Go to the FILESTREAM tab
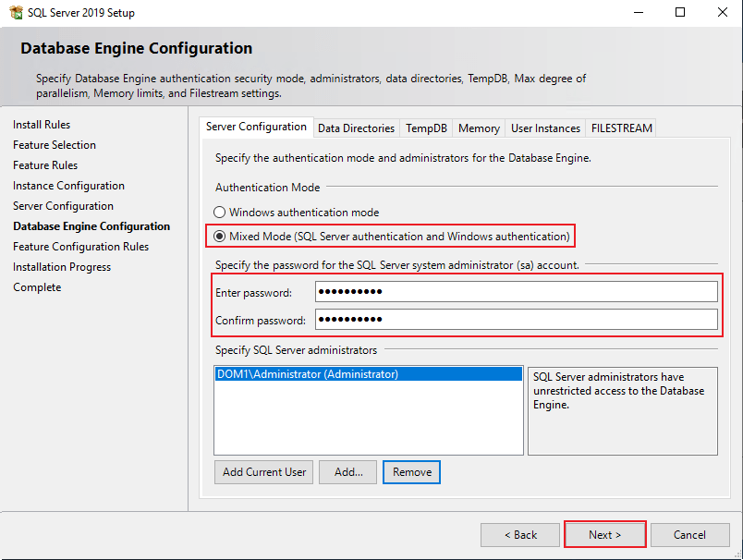743x560 pixels. [623, 128]
